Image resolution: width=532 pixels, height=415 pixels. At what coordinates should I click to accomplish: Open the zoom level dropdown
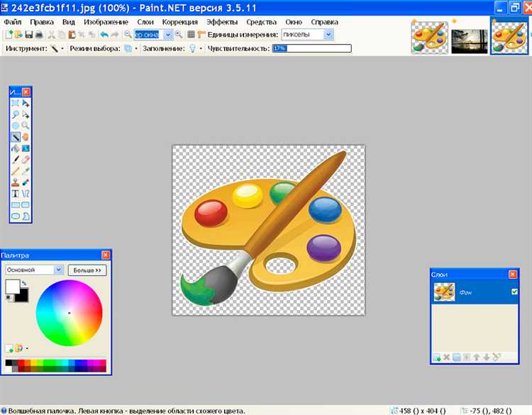click(x=168, y=35)
